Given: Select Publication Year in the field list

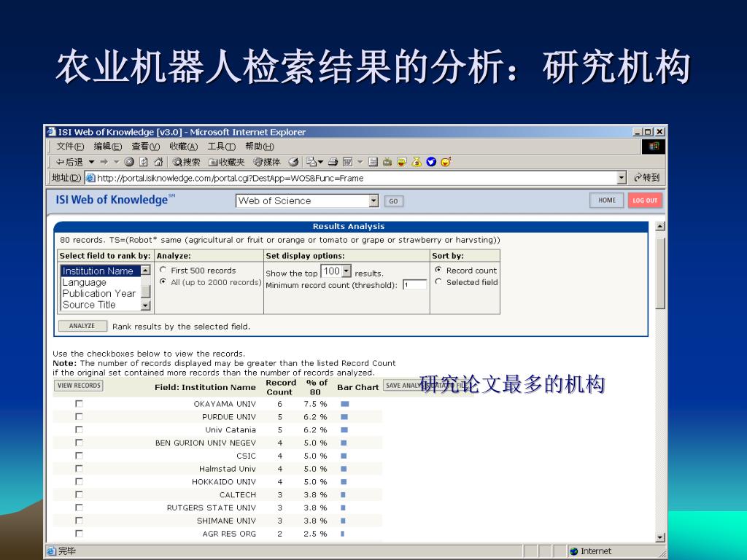Looking at the screenshot, I should (x=99, y=293).
